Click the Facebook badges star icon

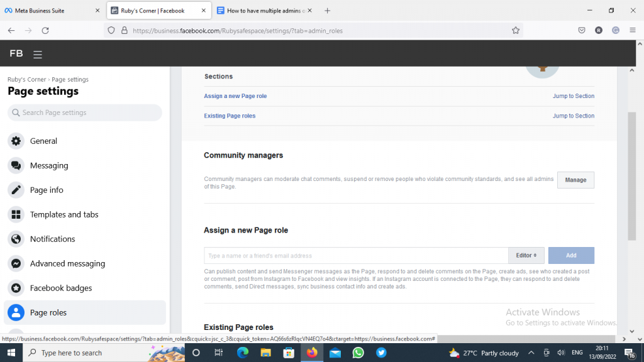(x=16, y=288)
